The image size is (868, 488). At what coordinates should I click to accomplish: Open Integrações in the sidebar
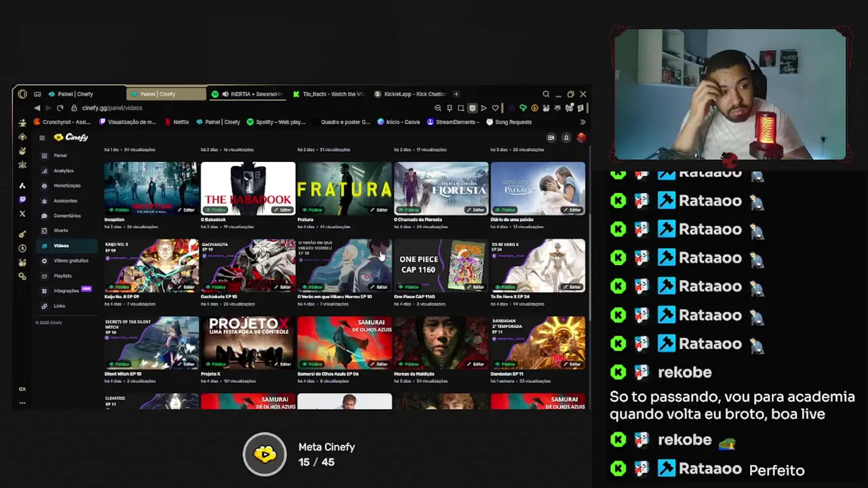(x=66, y=291)
